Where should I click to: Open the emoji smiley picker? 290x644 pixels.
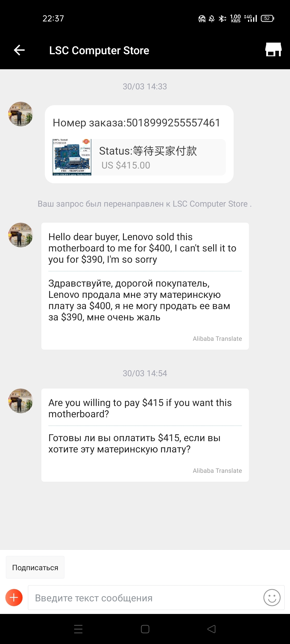point(272,598)
